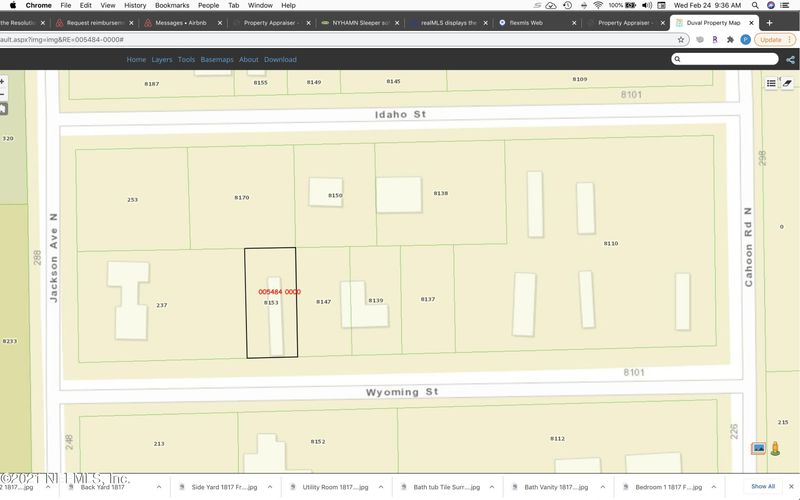Screen dimensions: 800x500
Task: Open a new tab with plus button
Action: tap(769, 22)
